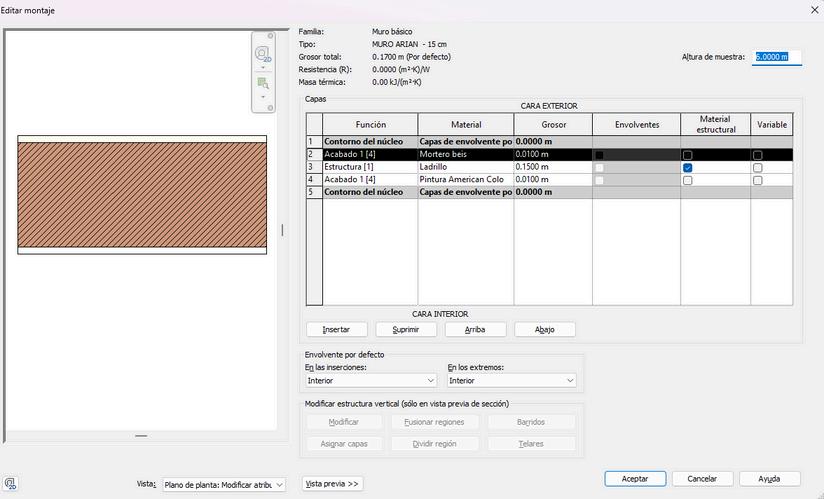Click 'Acabado 1 [4]' cell in row 4
Image resolution: width=824 pixels, height=499 pixels.
pyautogui.click(x=370, y=179)
